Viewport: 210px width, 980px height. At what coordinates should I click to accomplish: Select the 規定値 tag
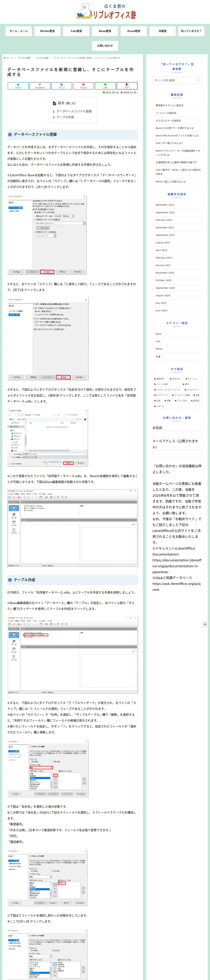(x=195, y=401)
